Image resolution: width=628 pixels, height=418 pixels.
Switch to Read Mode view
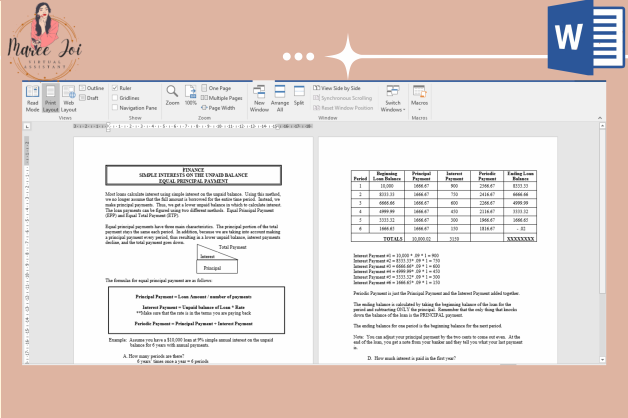[32, 98]
